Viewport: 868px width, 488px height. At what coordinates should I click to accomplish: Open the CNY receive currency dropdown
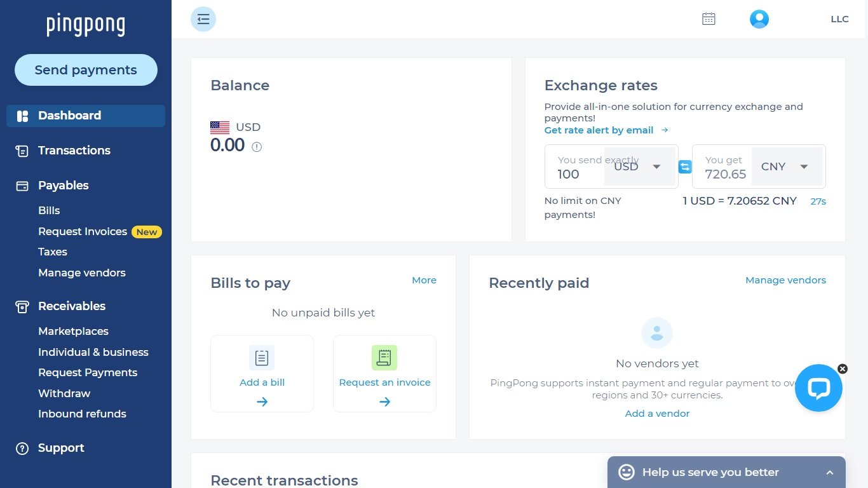[787, 166]
